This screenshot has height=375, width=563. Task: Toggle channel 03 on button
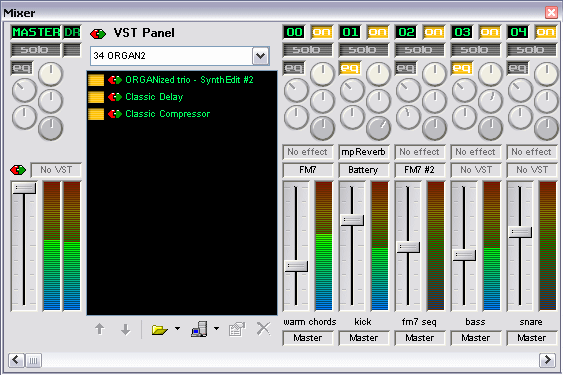coord(489,32)
